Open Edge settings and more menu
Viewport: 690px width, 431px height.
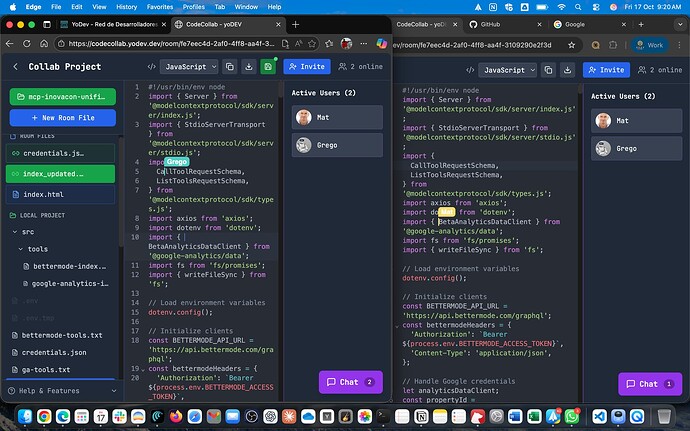point(363,44)
